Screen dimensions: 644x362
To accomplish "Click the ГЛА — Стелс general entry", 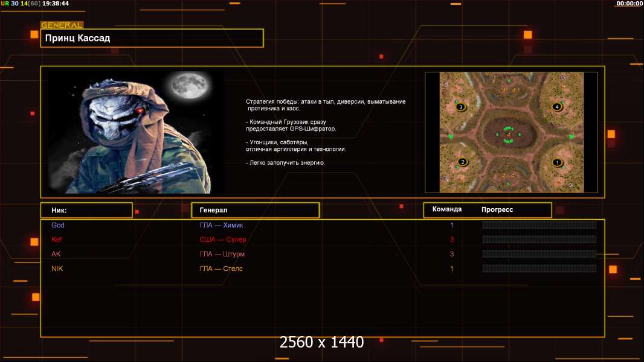I will click(221, 268).
